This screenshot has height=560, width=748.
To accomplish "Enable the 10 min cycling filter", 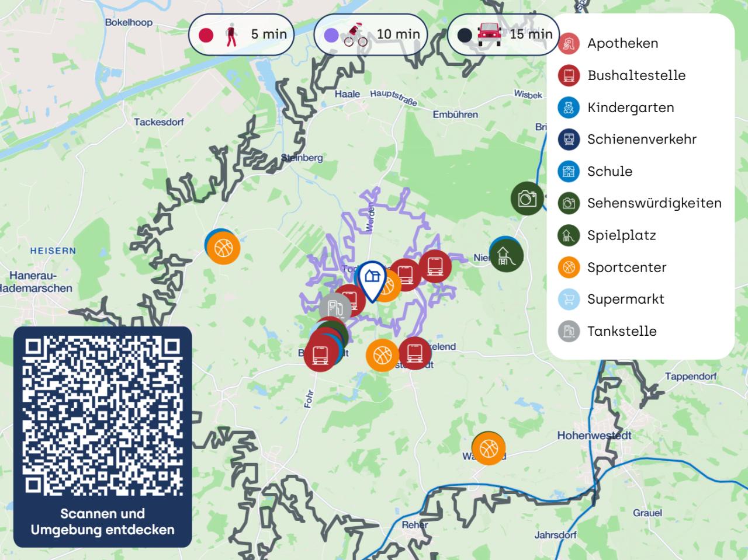I will pyautogui.click(x=370, y=34).
